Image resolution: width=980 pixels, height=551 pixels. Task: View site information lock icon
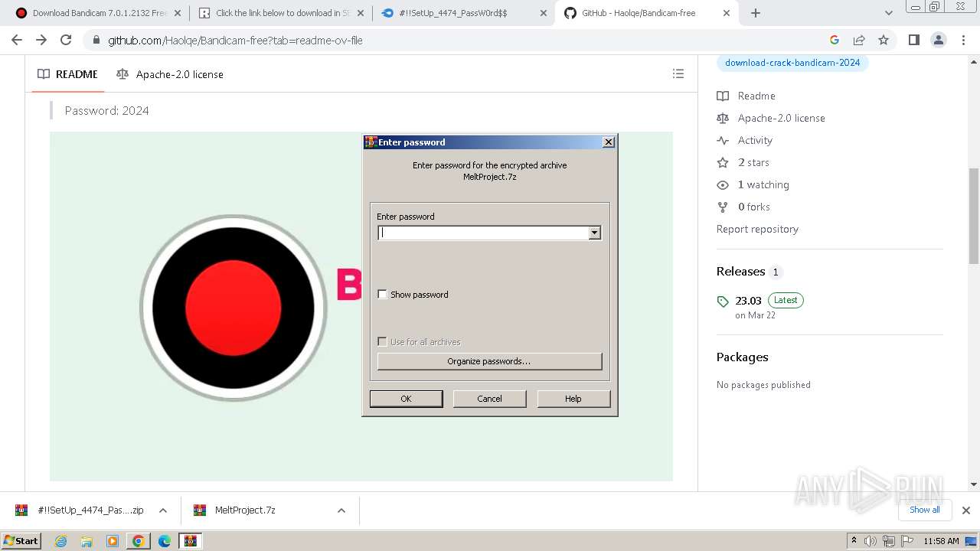coord(96,41)
